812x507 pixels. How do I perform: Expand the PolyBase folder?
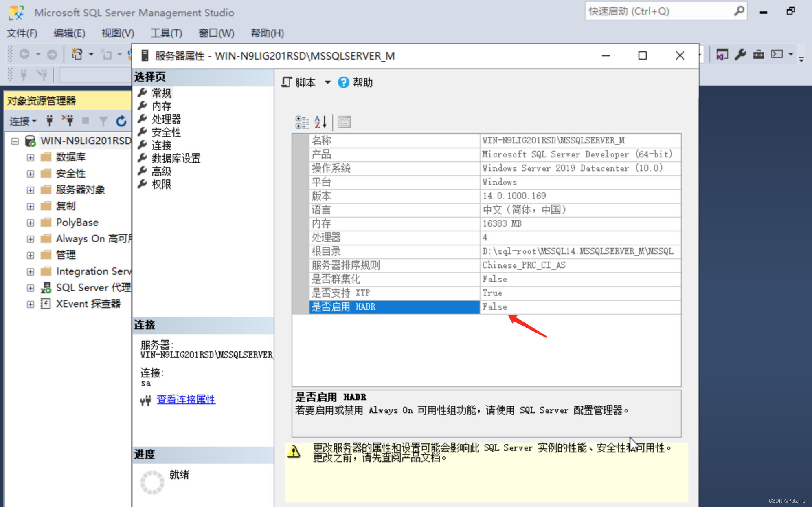(31, 223)
